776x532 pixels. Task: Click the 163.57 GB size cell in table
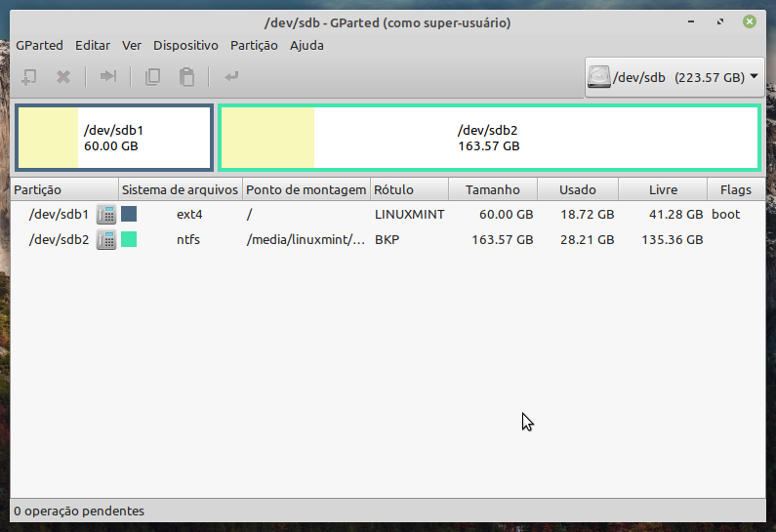click(503, 240)
